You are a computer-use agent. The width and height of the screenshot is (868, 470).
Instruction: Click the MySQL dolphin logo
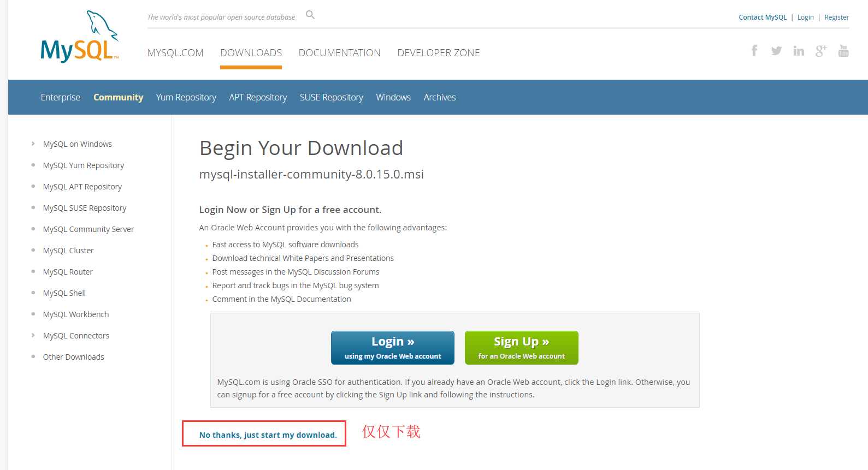[x=80, y=37]
